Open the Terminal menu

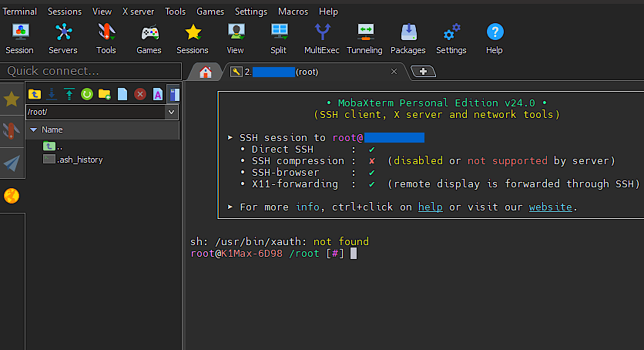pyautogui.click(x=20, y=12)
